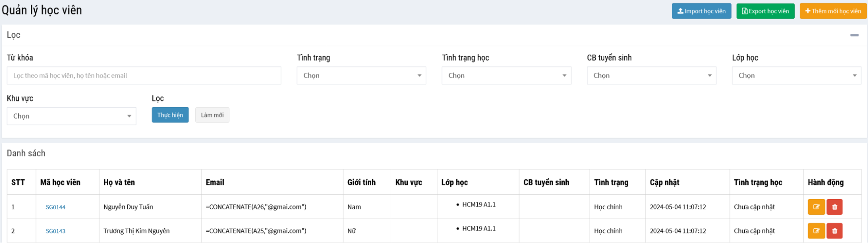Viewport: 868px width, 243px height.
Task: Open student code SG0144 link
Action: pos(56,207)
